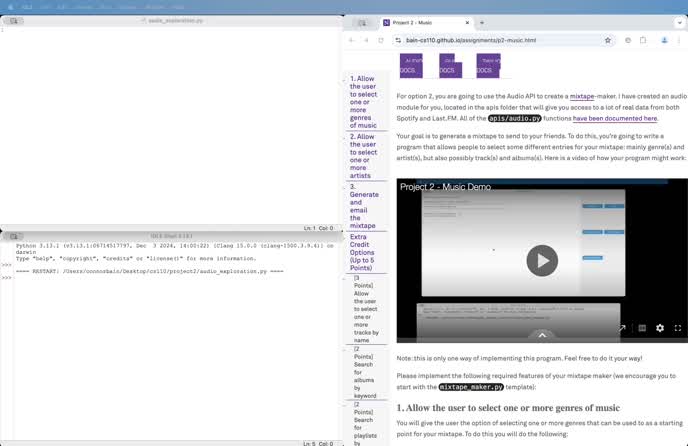The height and width of the screenshot is (446, 688).
Task: View site information icon left of the URL
Action: pos(398,40)
